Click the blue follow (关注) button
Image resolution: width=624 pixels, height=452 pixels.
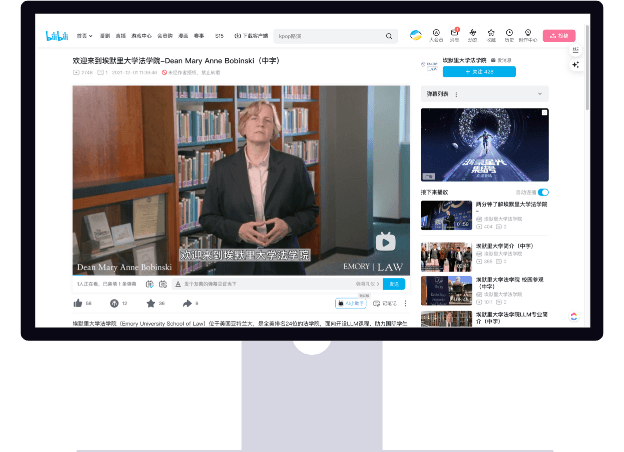[479, 71]
